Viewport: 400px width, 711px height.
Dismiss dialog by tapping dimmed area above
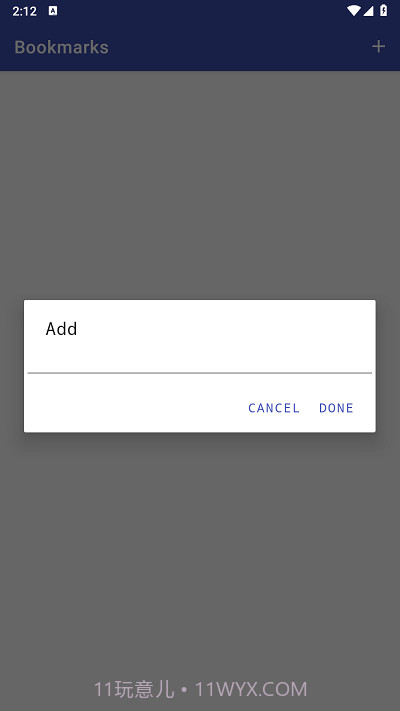pos(200,181)
